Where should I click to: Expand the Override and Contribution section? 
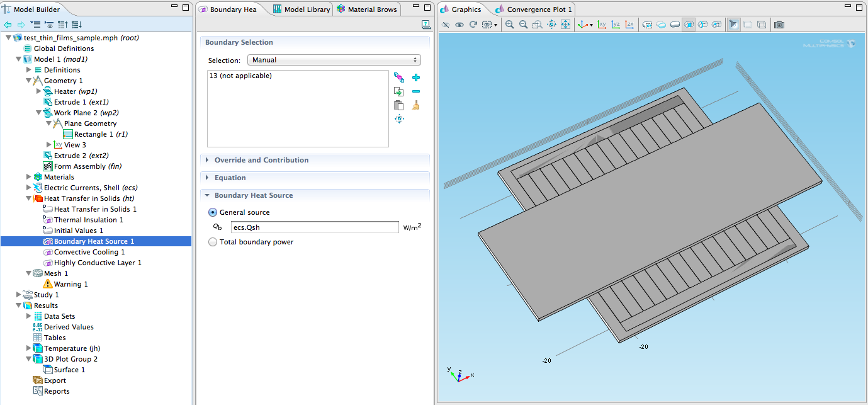(x=261, y=160)
